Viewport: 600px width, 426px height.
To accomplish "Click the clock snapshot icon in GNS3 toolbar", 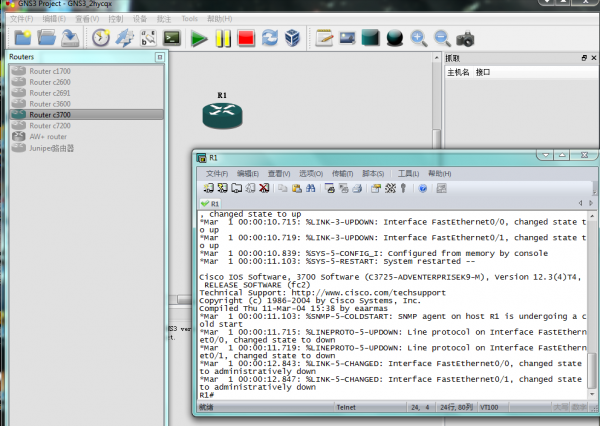I will tap(101, 38).
